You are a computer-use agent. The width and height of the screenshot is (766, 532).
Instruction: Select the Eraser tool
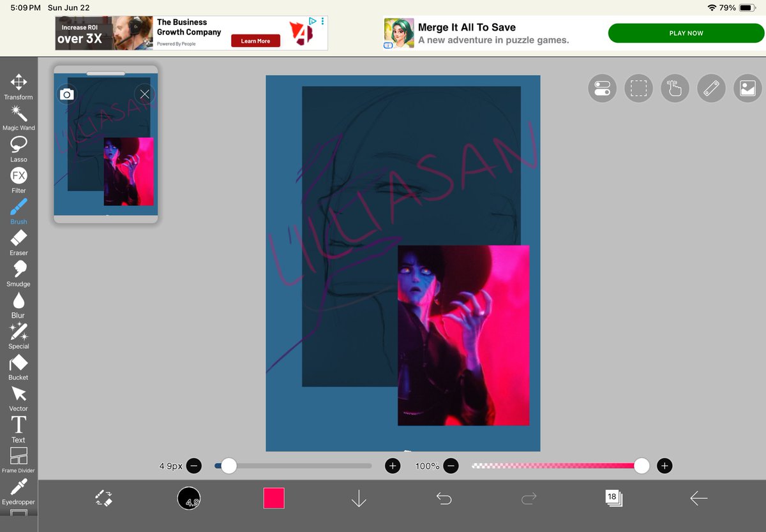point(19,242)
